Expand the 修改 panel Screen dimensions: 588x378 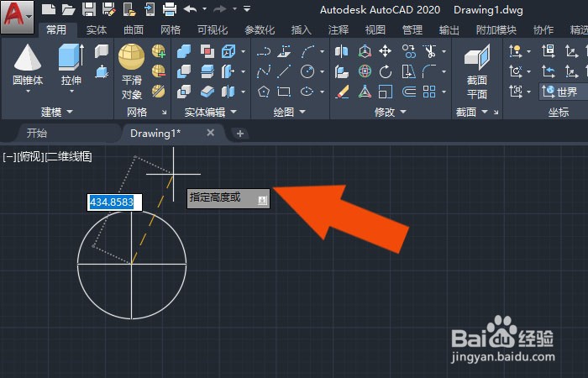click(x=391, y=112)
